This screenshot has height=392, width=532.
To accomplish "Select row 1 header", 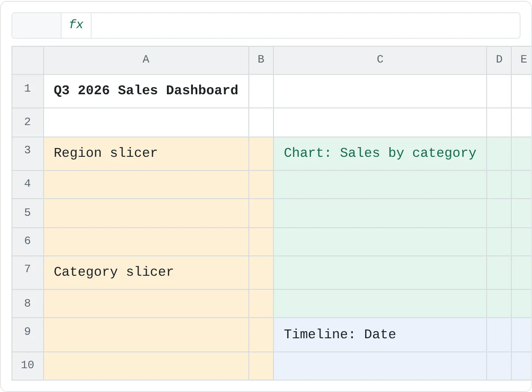I will tap(28, 91).
